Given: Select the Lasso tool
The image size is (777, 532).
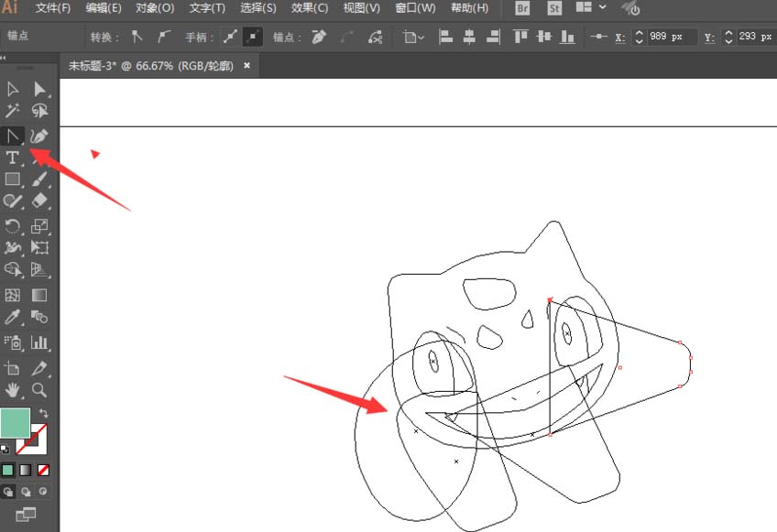Looking at the screenshot, I should [39, 111].
